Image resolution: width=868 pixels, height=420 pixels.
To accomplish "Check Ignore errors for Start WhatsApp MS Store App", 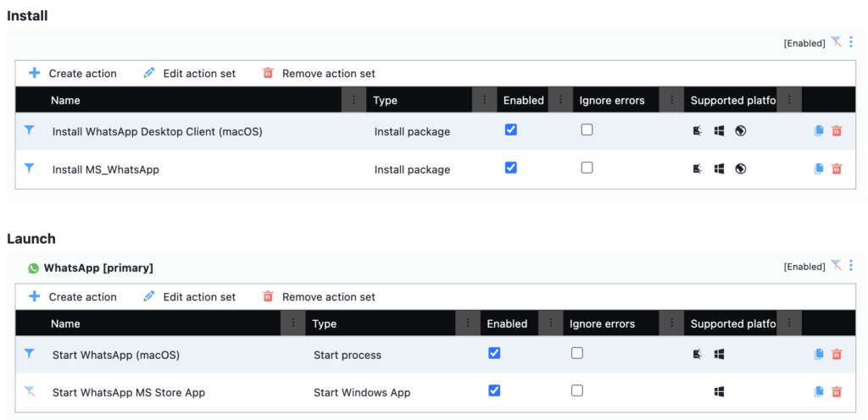I will point(577,390).
